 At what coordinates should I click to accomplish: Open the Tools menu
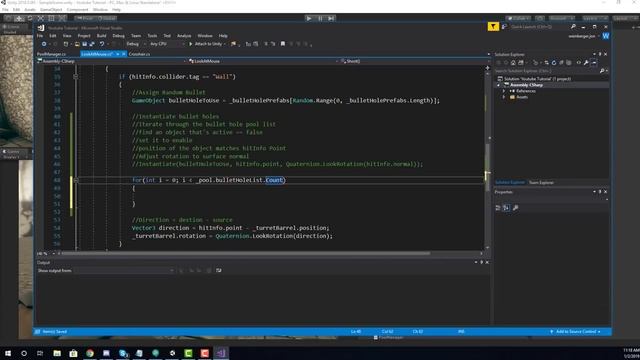click(152, 36)
